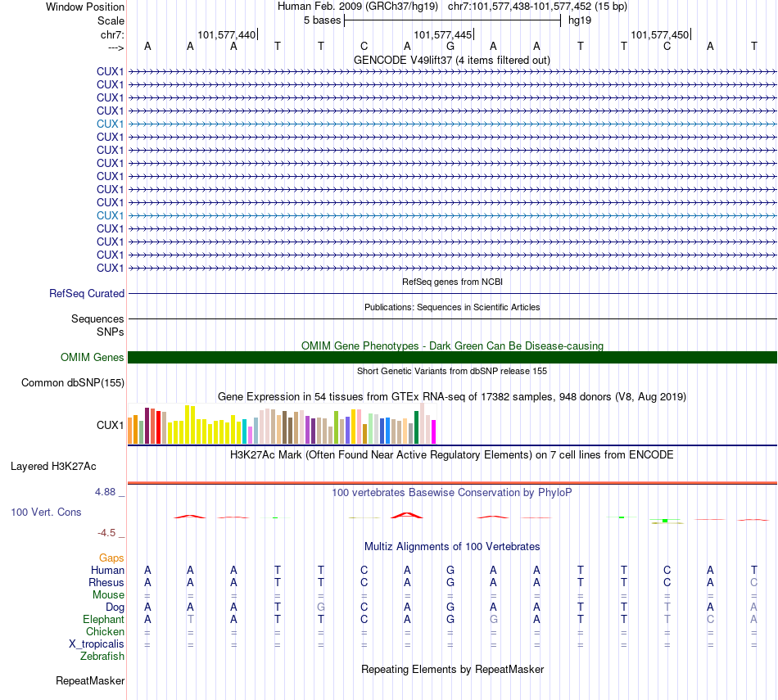Click the "RefSeq genes from NCBI" title
The height and width of the screenshot is (700, 778).
click(x=452, y=282)
